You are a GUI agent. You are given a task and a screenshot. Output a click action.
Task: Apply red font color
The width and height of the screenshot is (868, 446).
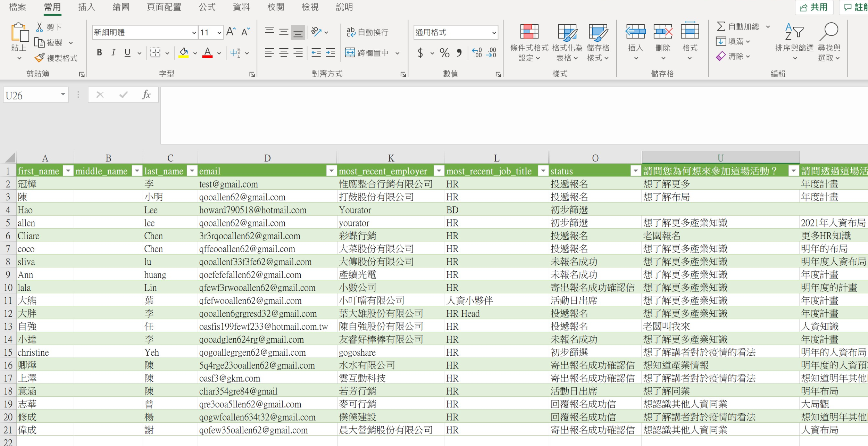[x=207, y=53]
